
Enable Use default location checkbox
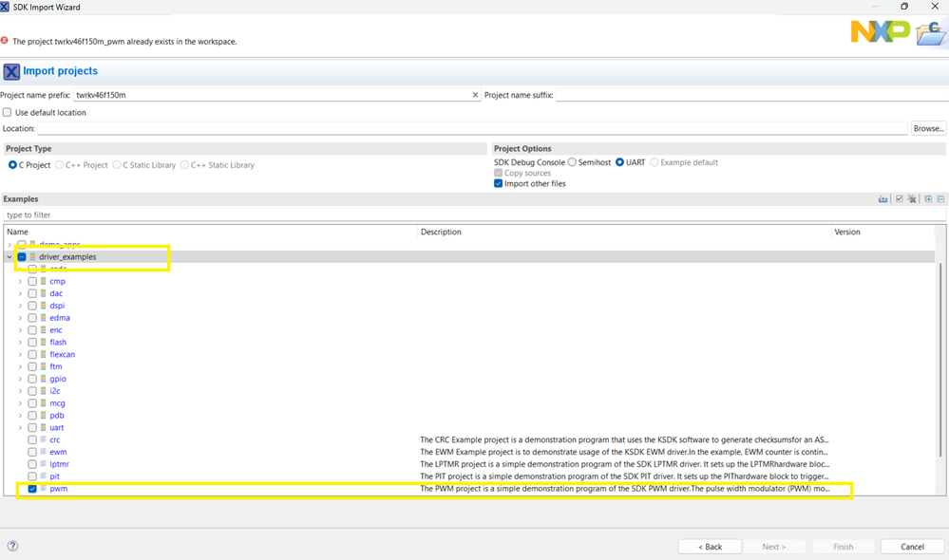[8, 113]
